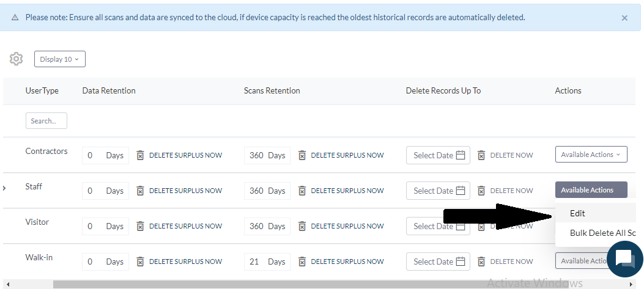Click trash icon for Staff scans retention
This screenshot has width=644, height=289.
point(302,191)
